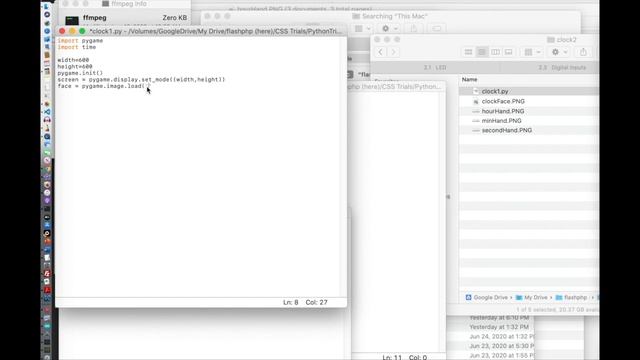Image resolution: width=640 pixels, height=360 pixels.
Task: Click the clockFace.PNG file icon
Action: tap(476, 101)
